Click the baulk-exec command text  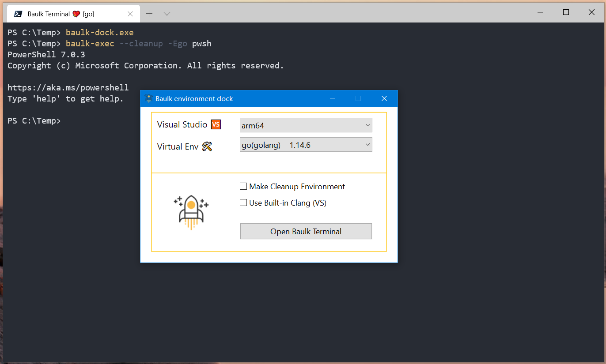90,44
